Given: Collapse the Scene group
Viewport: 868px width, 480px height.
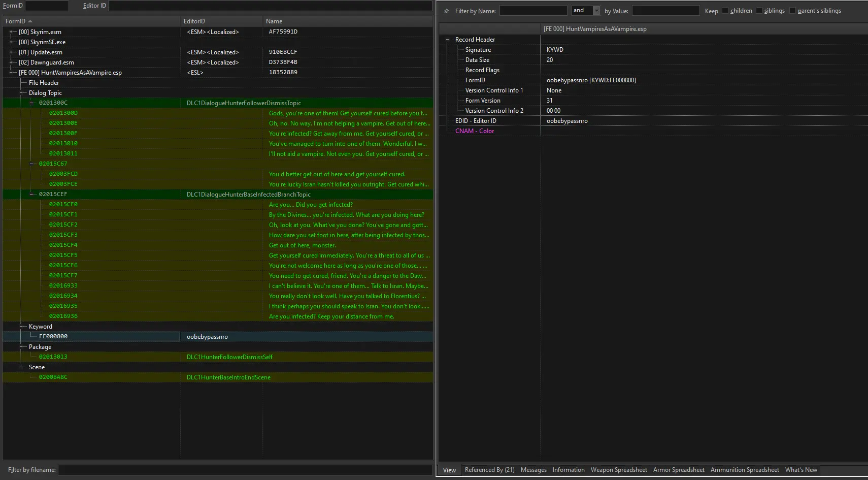Looking at the screenshot, I should pyautogui.click(x=21, y=367).
